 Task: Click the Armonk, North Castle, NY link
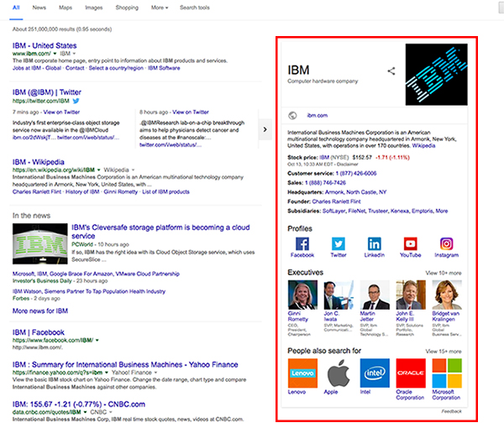[355, 192]
